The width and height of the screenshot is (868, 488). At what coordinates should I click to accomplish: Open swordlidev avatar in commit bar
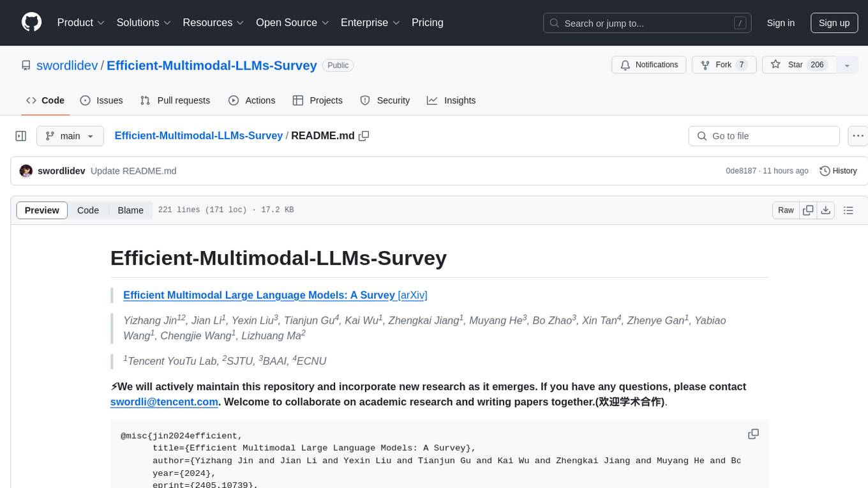(26, 171)
